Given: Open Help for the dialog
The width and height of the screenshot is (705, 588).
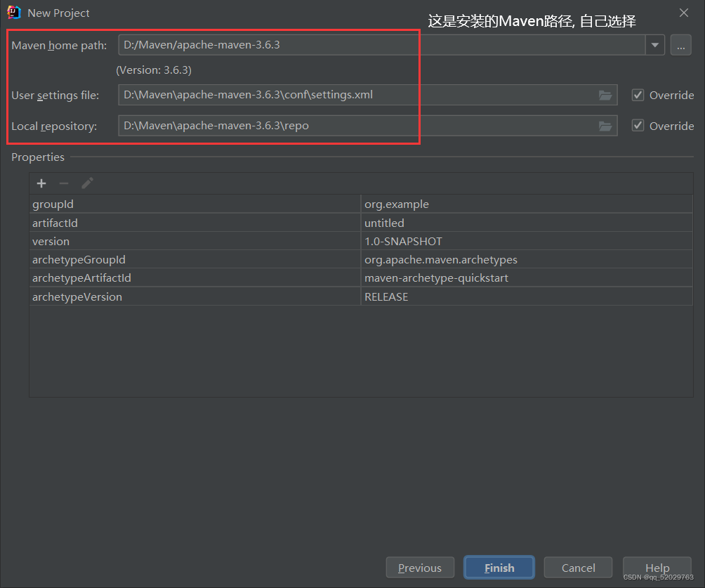Looking at the screenshot, I should (x=657, y=568).
